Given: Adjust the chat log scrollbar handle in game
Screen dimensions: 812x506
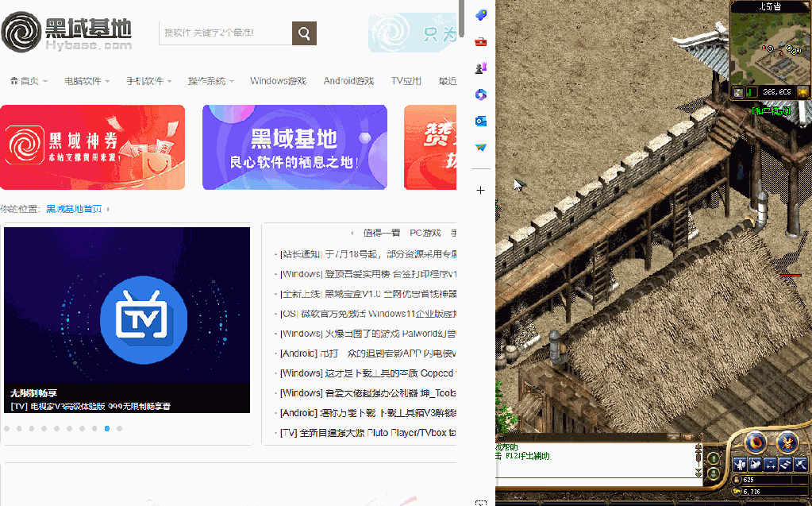Looking at the screenshot, I should [698, 459].
